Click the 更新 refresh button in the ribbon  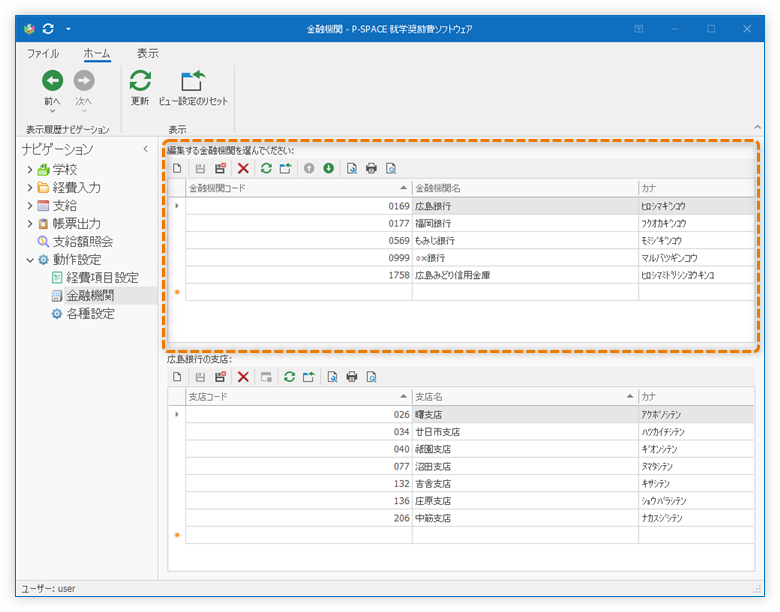[x=140, y=87]
